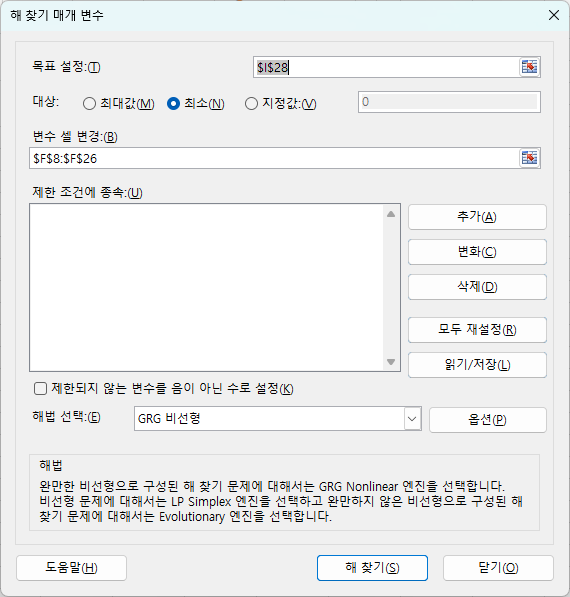Click the 닫기(O) button
The image size is (570, 597).
click(x=498, y=568)
